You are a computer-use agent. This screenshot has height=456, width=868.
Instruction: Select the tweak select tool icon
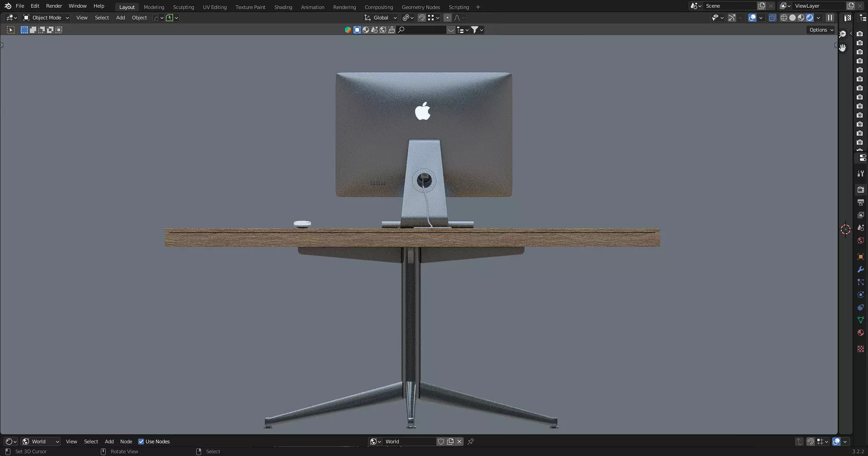11,30
